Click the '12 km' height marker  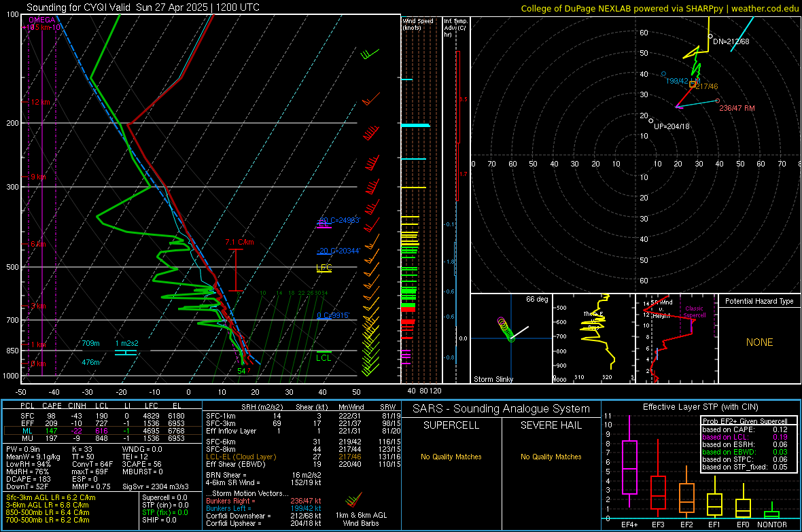41,103
